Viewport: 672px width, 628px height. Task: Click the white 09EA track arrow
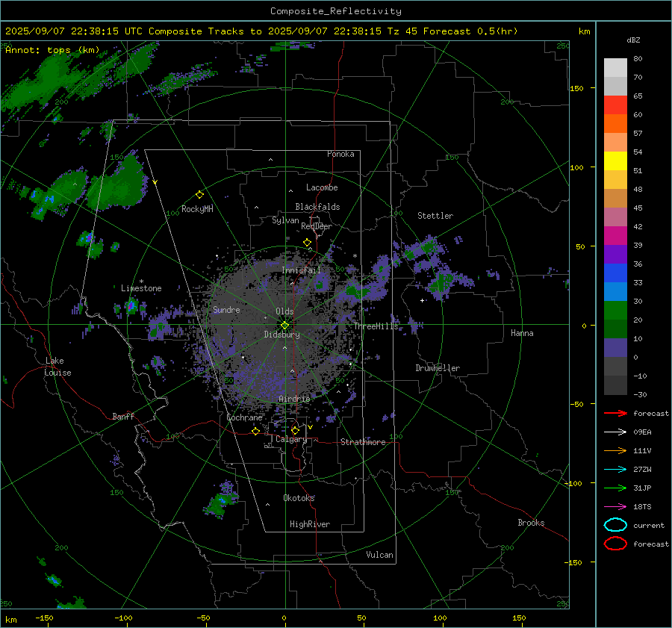615,432
